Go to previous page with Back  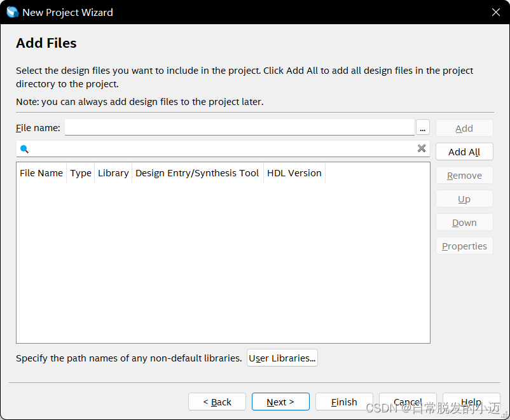217,402
